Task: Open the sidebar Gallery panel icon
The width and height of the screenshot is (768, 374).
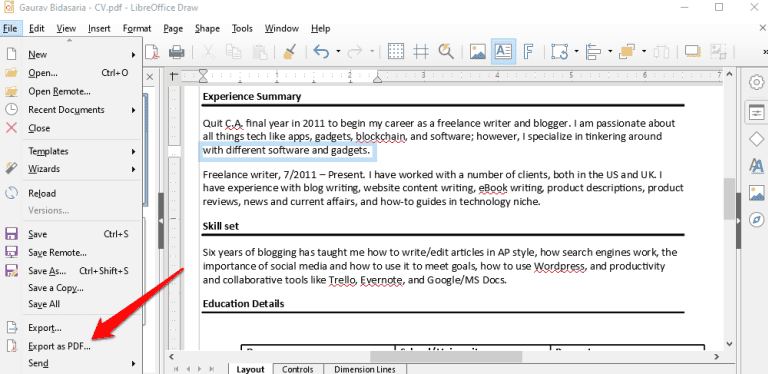Action: coord(756,192)
